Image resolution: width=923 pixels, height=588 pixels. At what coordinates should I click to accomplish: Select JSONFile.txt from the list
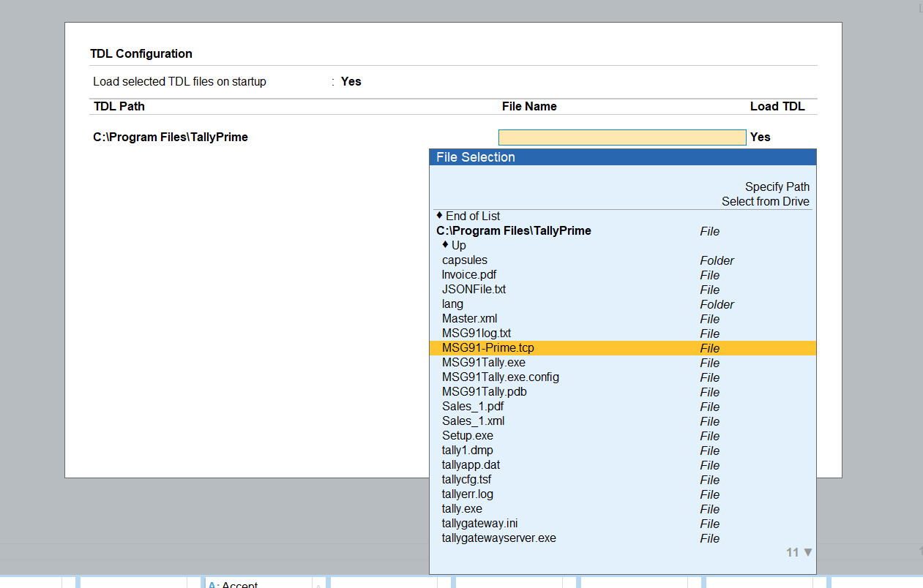474,290
